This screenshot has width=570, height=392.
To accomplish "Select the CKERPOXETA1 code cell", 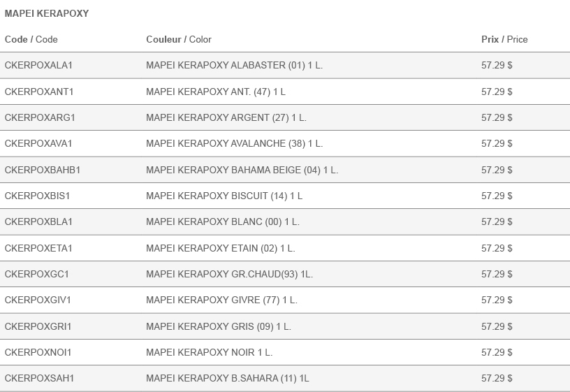I will pyautogui.click(x=38, y=248).
